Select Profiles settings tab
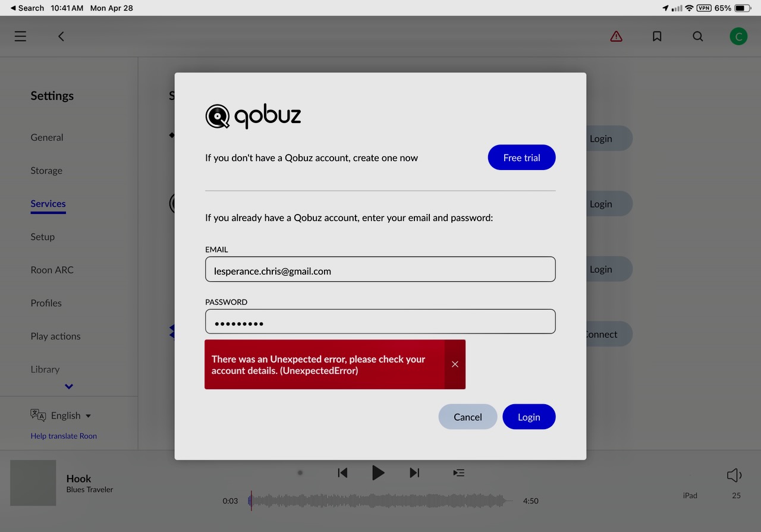 coord(46,303)
